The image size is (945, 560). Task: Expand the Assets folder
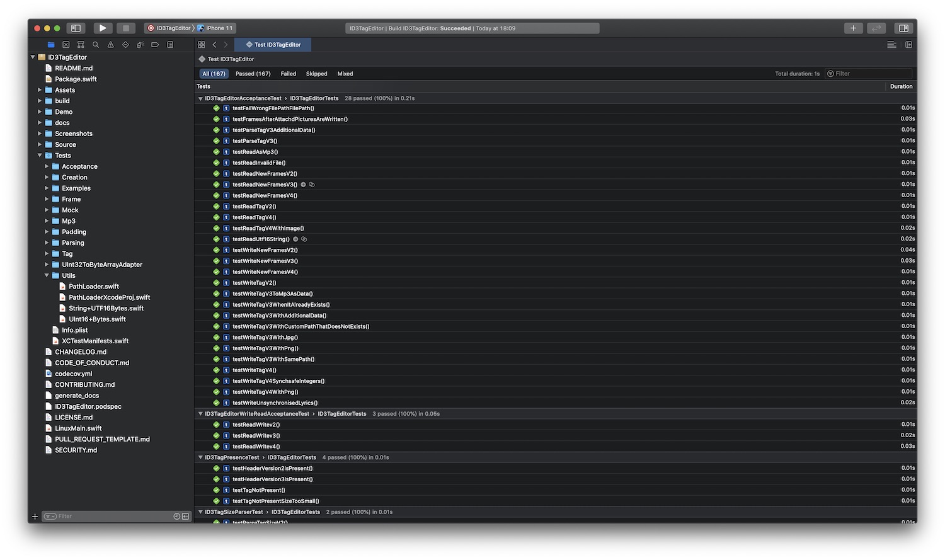40,90
